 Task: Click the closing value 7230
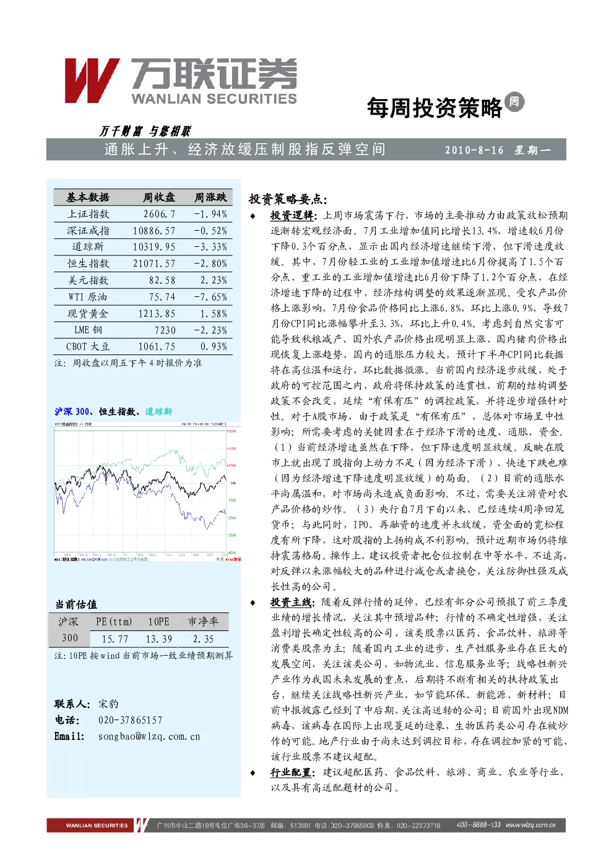point(165,330)
